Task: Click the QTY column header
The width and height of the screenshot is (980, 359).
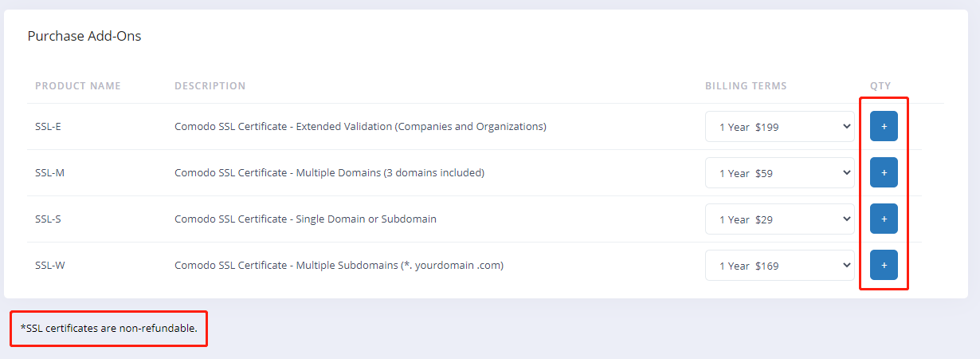Action: pyautogui.click(x=880, y=86)
